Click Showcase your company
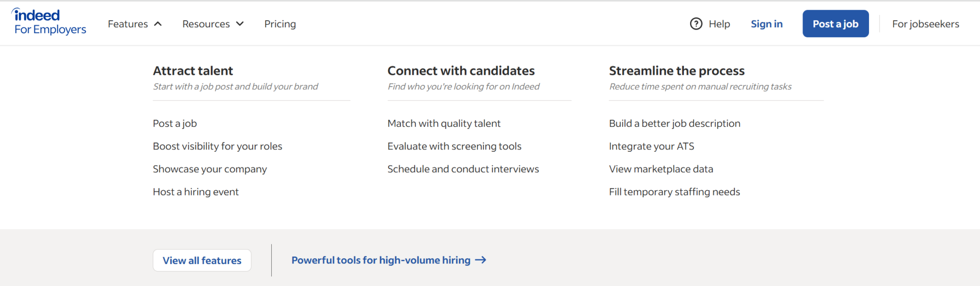Screen dimensions: 980x286 coord(210,169)
